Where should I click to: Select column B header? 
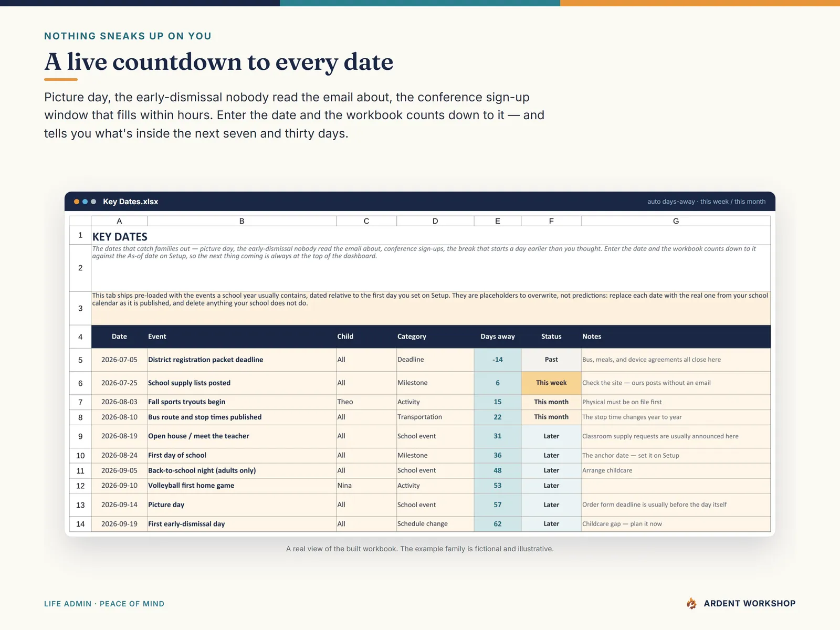(241, 221)
